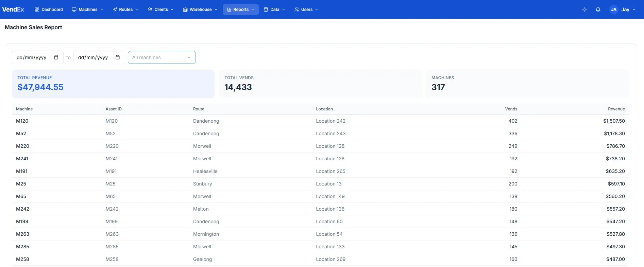The width and height of the screenshot is (644, 267).
Task: Click Healesville route cell
Action: tap(205, 171)
